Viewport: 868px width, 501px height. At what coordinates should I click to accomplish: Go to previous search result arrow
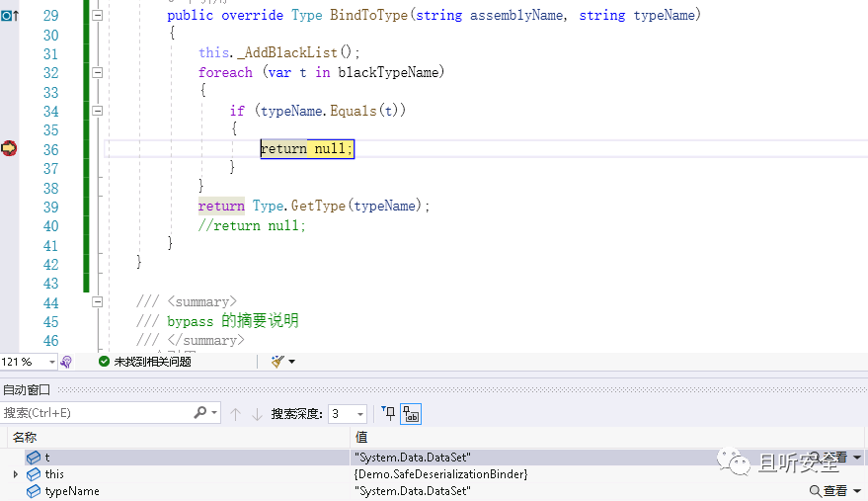[x=235, y=414]
